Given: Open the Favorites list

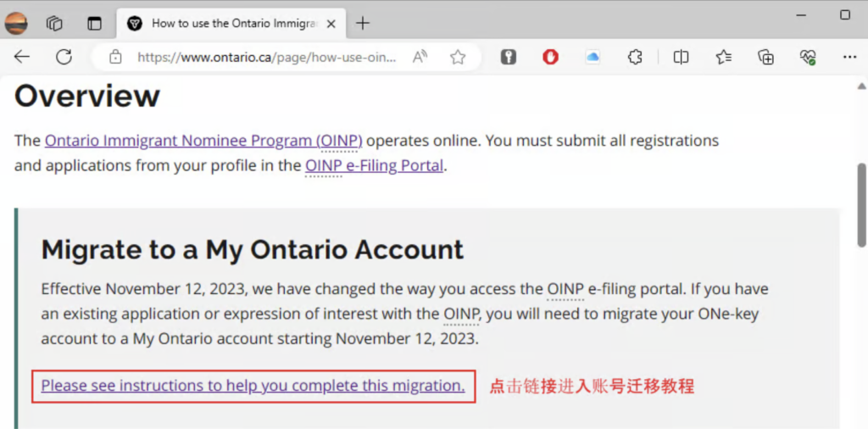Looking at the screenshot, I should point(724,57).
